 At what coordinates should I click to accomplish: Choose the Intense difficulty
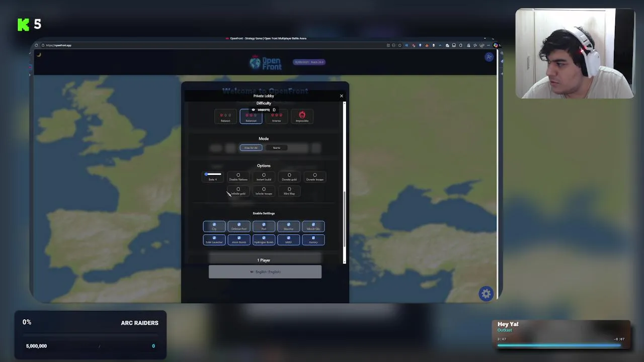coord(276,117)
